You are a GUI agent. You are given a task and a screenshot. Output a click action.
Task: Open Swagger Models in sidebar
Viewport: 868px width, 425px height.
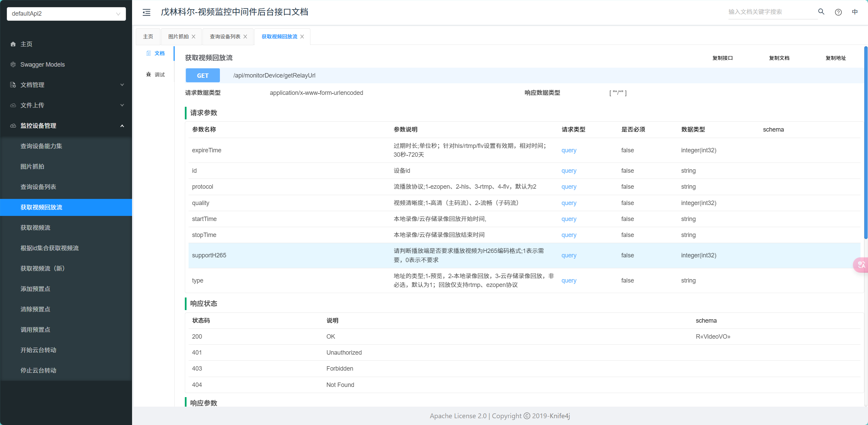(43, 65)
